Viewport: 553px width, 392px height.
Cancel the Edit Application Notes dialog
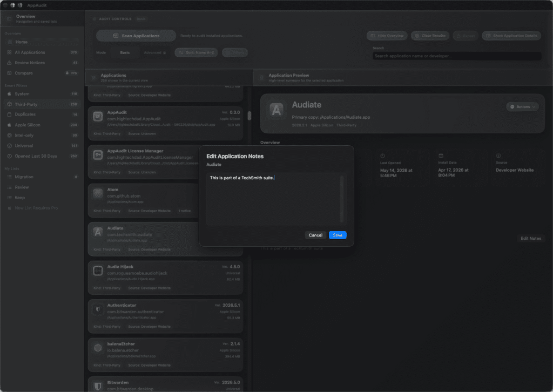point(315,235)
